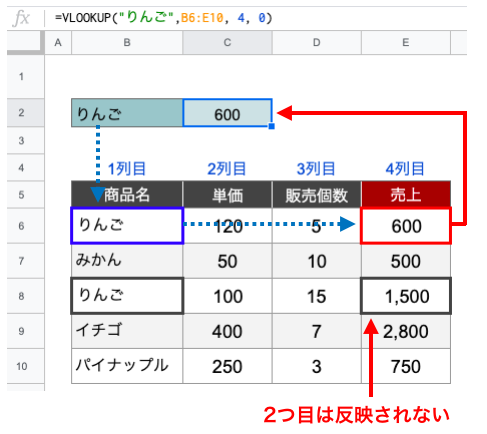Image resolution: width=487 pixels, height=434 pixels.
Task: Click りんご cell in row 8
Action: tap(127, 296)
